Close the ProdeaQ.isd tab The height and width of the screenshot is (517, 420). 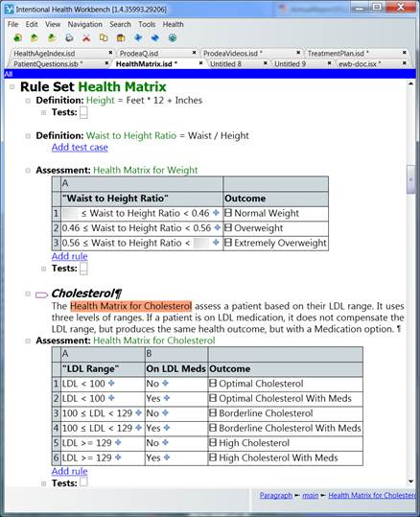tap(194, 53)
